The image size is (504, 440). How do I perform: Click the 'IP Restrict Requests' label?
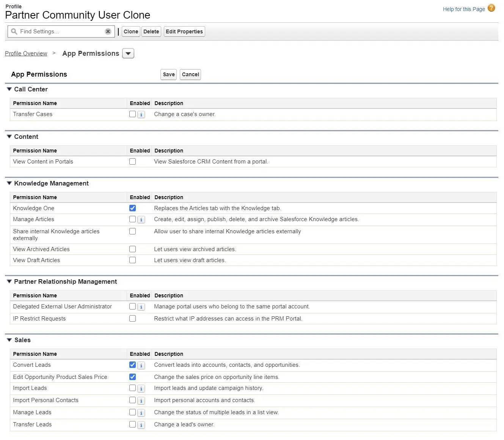point(39,319)
